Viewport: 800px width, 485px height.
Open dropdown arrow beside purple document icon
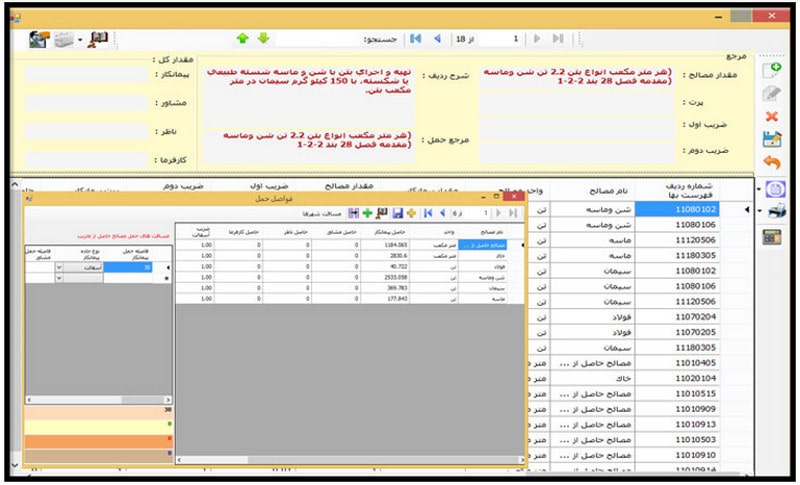point(759,189)
